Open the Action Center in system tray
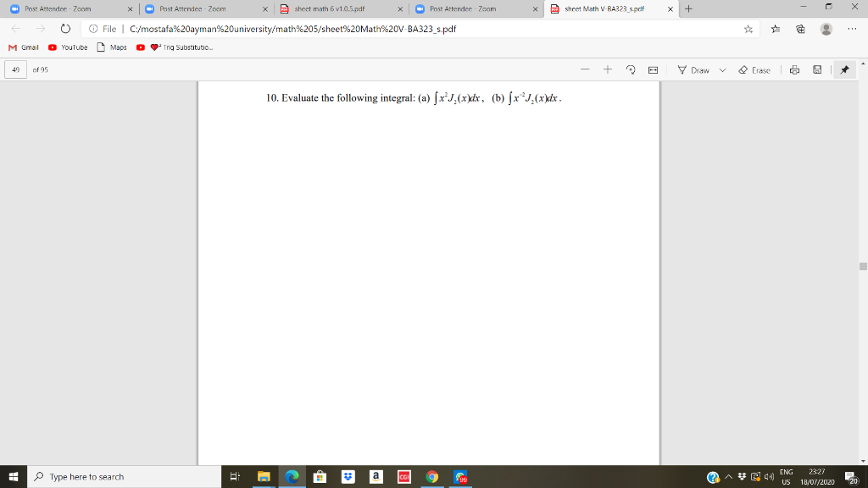 [x=852, y=476]
